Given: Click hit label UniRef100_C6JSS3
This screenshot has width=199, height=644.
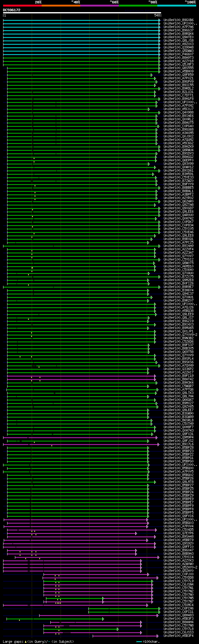Looking at the screenshot, I should (x=178, y=632).
